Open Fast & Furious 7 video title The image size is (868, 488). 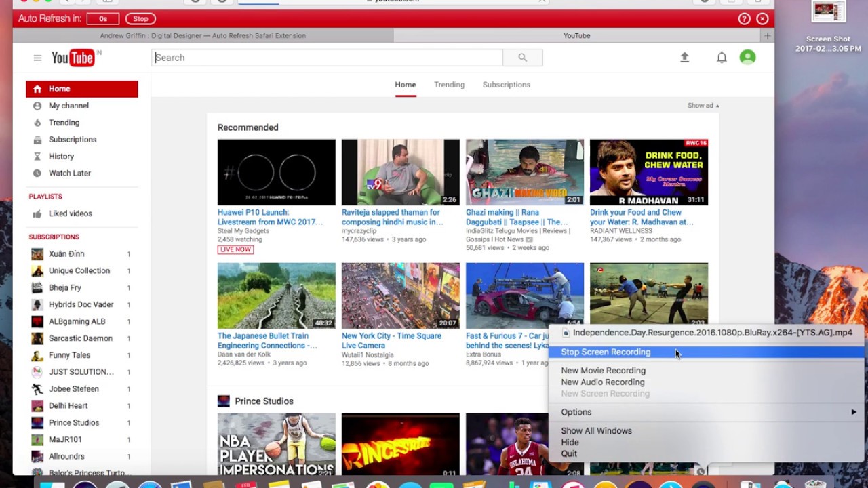[507, 340]
